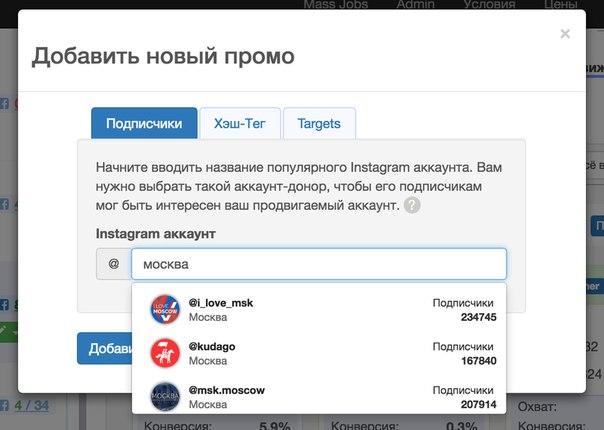The width and height of the screenshot is (604, 430).
Task: Click the msk.moscow dark avatar
Action: (165, 396)
